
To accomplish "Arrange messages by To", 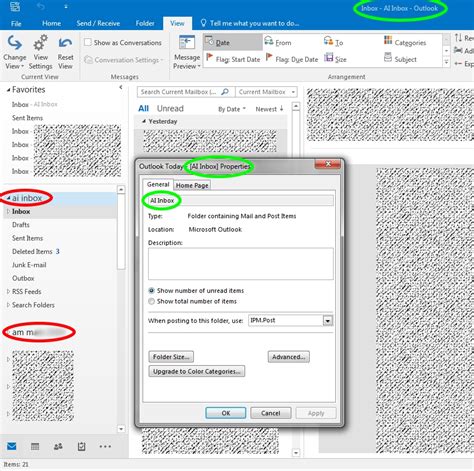I will pos(334,43).
